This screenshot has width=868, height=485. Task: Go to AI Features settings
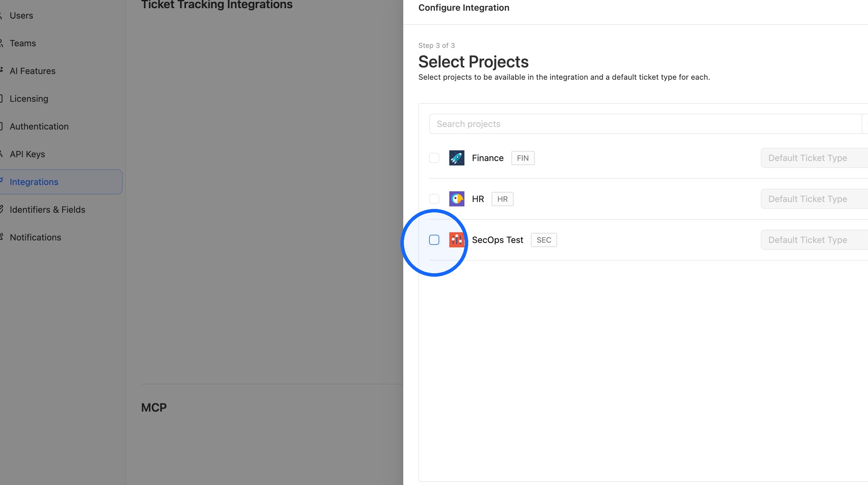click(32, 71)
